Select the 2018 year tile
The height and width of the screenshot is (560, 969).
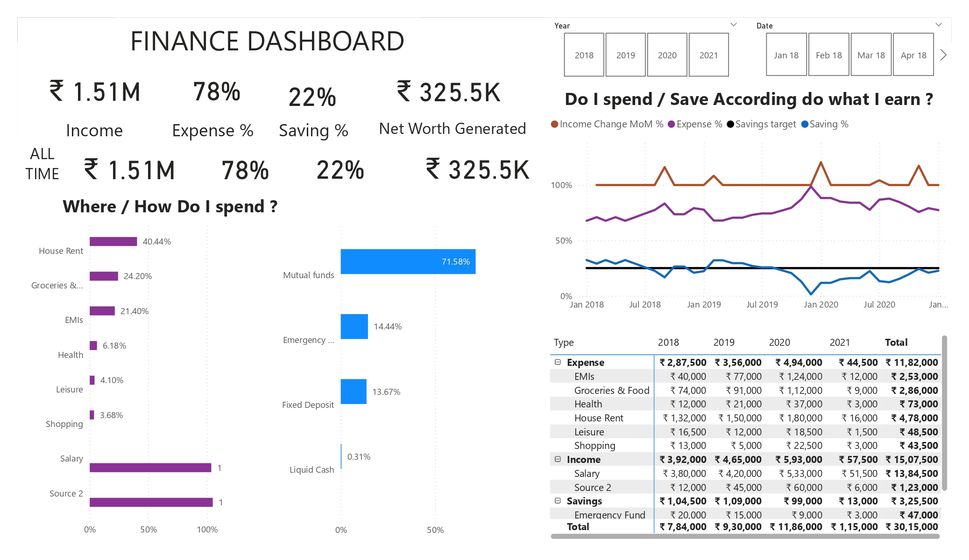tap(584, 55)
